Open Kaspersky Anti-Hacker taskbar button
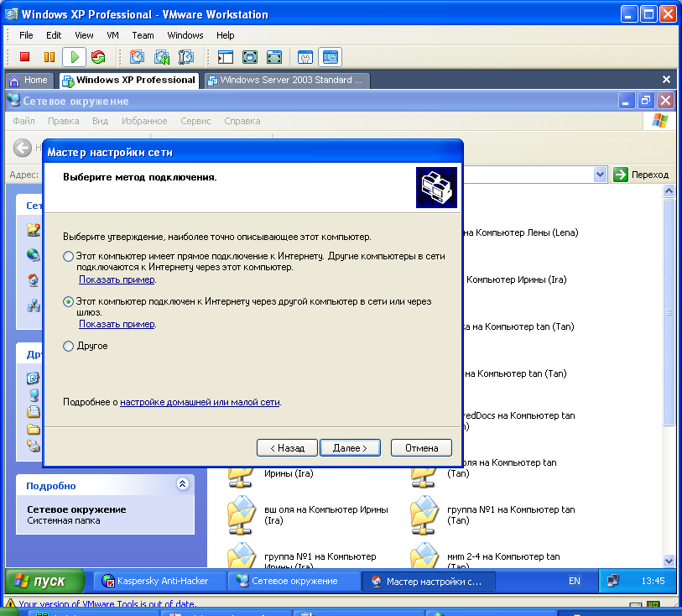Viewport: 682px width, 616px height. click(x=159, y=581)
